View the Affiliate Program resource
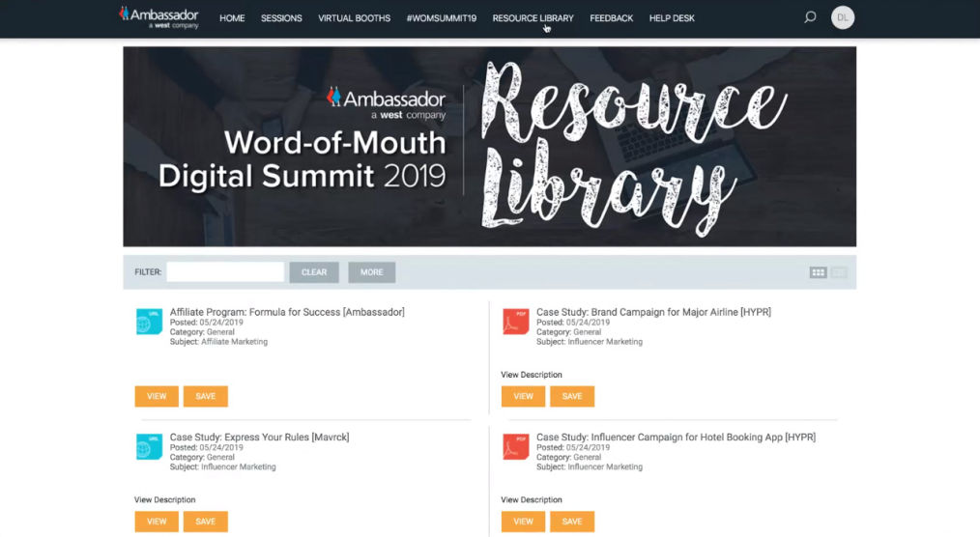The width and height of the screenshot is (980, 537). click(157, 397)
